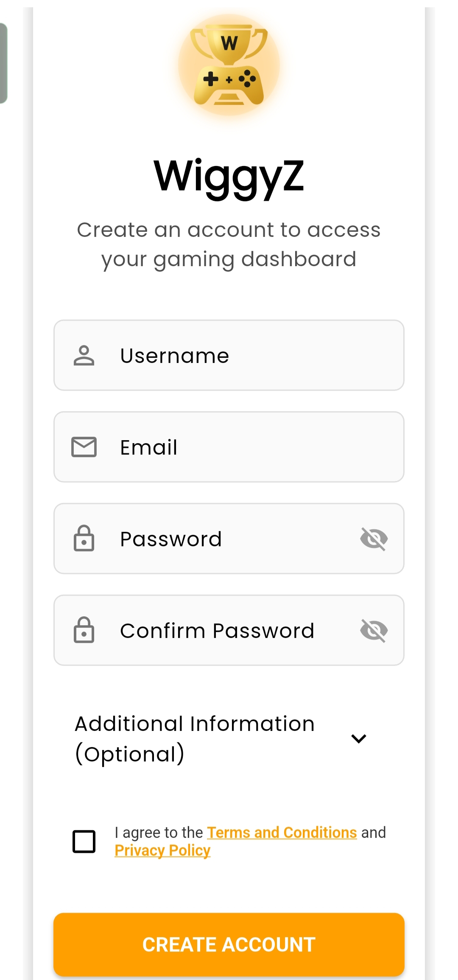Screen dimensions: 458x980
Task: Click the gaming dashboard subtitle text
Action: pos(229,244)
